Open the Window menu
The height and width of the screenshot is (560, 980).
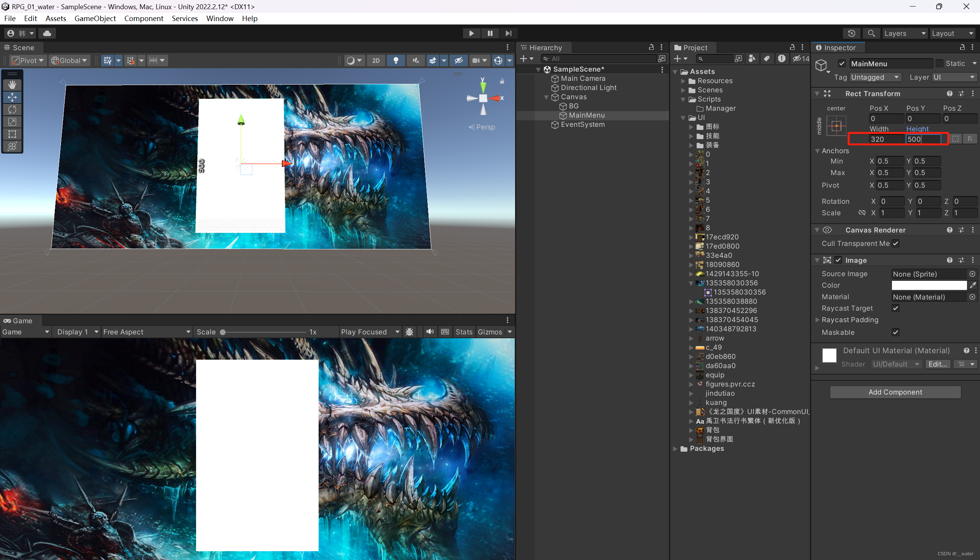tap(219, 18)
